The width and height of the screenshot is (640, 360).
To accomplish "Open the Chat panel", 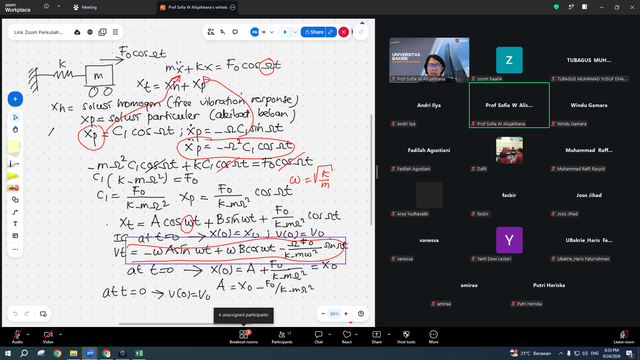I will point(318,336).
